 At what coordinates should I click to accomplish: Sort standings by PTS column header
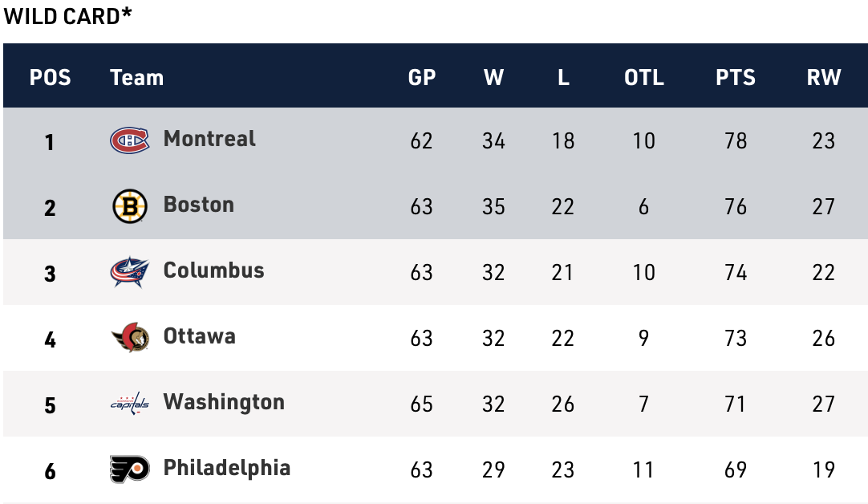[x=736, y=78]
